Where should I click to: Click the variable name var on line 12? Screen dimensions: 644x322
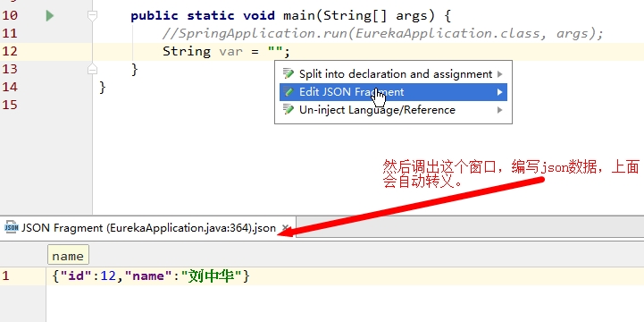pyautogui.click(x=230, y=52)
